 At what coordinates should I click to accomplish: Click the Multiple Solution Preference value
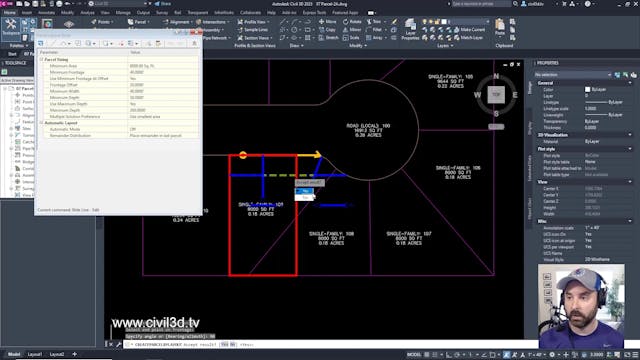click(163, 116)
